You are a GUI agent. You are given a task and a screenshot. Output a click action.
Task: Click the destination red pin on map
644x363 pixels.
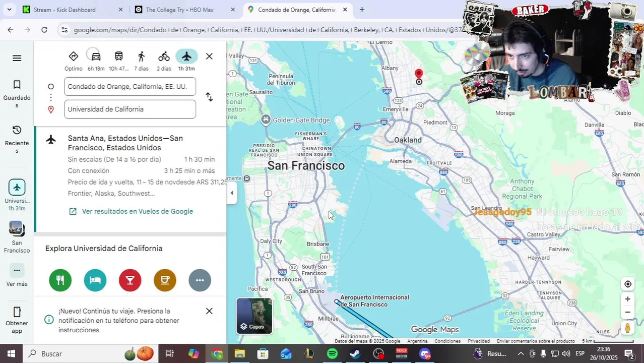pyautogui.click(x=419, y=76)
